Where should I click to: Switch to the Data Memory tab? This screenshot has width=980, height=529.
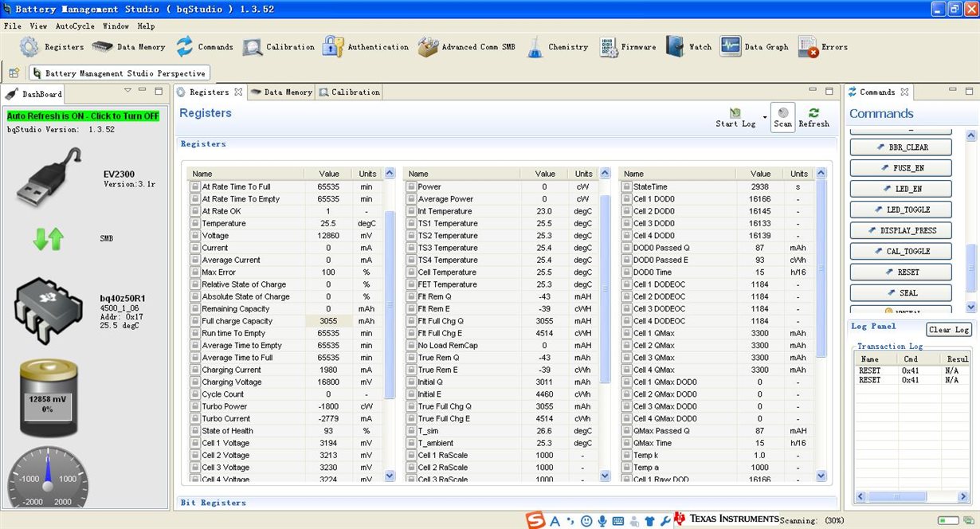281,92
